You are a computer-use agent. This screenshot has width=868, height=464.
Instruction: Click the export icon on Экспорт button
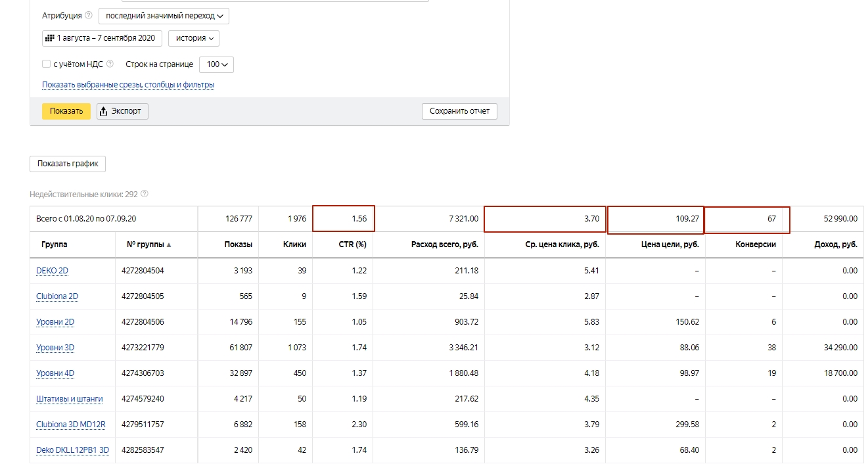click(x=103, y=111)
